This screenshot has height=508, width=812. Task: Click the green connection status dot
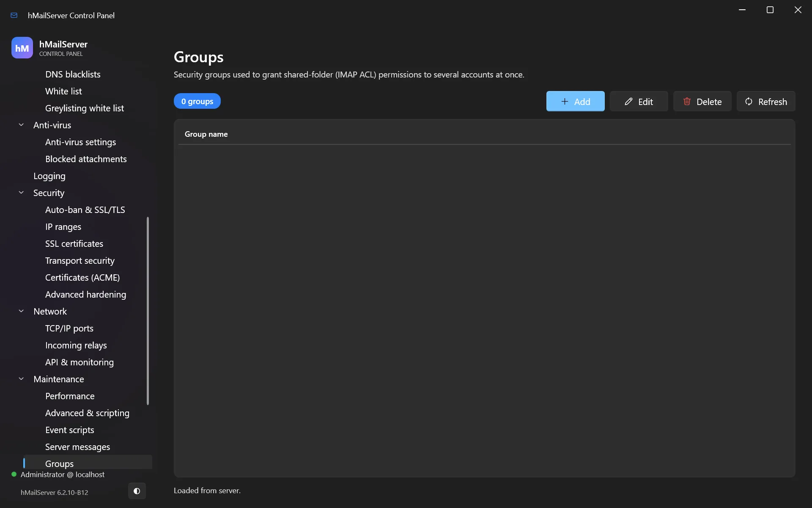14,475
